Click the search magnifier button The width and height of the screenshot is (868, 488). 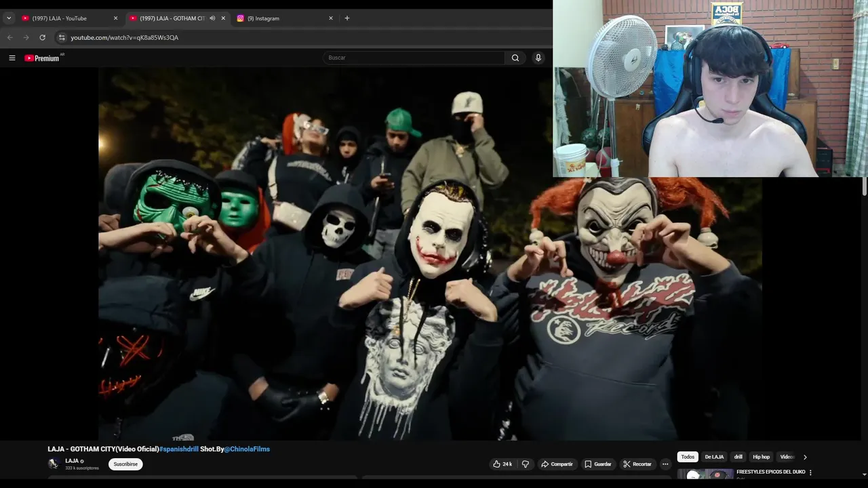tap(515, 58)
